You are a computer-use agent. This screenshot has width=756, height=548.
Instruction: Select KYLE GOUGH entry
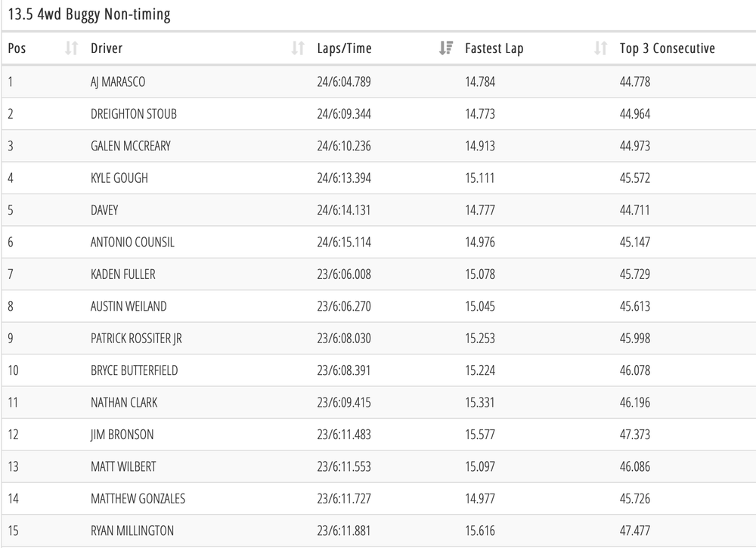pyautogui.click(x=119, y=178)
